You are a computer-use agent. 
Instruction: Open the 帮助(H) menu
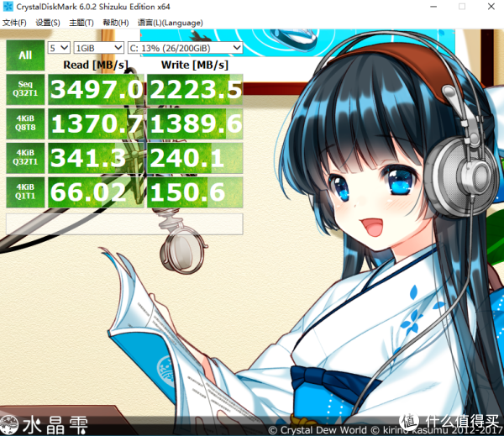point(116,23)
